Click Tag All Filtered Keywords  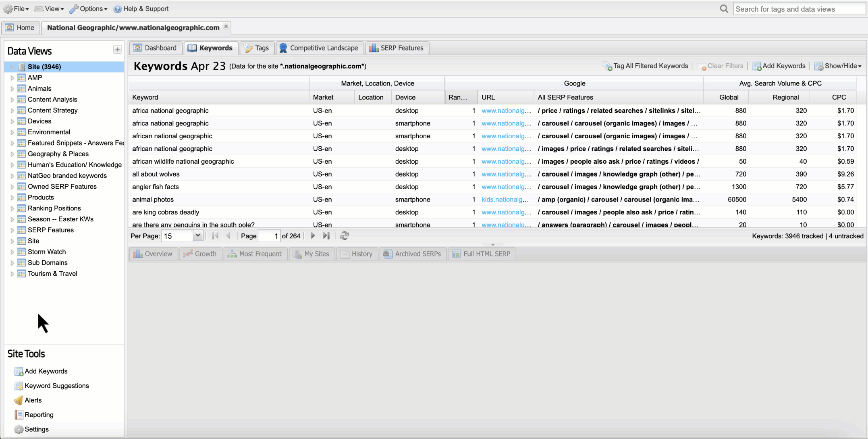pos(646,66)
